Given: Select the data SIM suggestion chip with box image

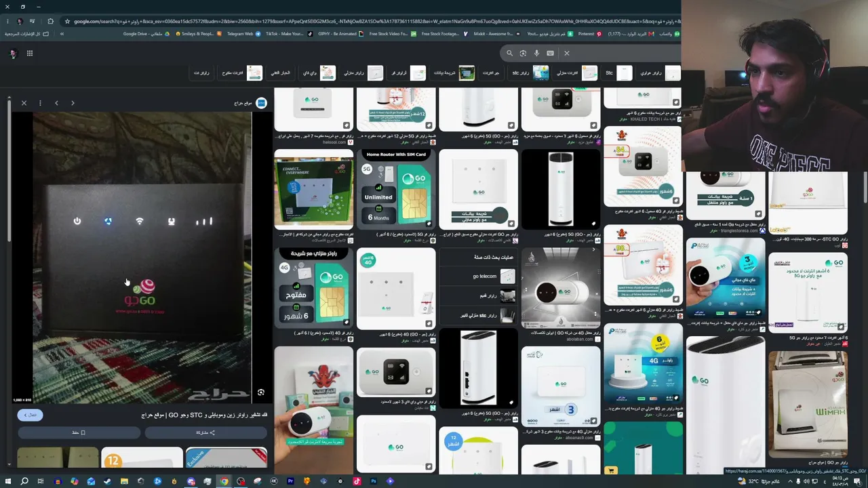Looking at the screenshot, I should (453, 73).
